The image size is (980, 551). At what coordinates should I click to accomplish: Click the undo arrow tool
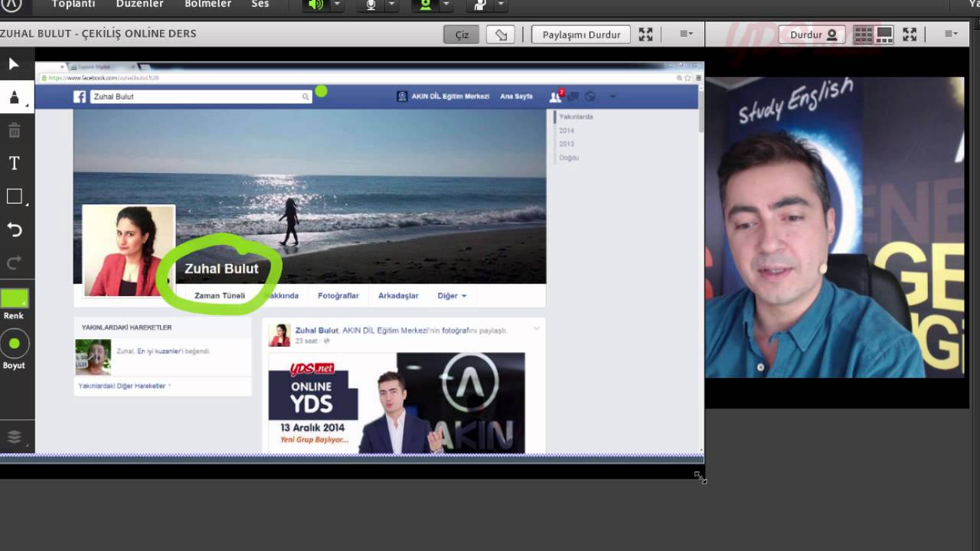coord(15,230)
